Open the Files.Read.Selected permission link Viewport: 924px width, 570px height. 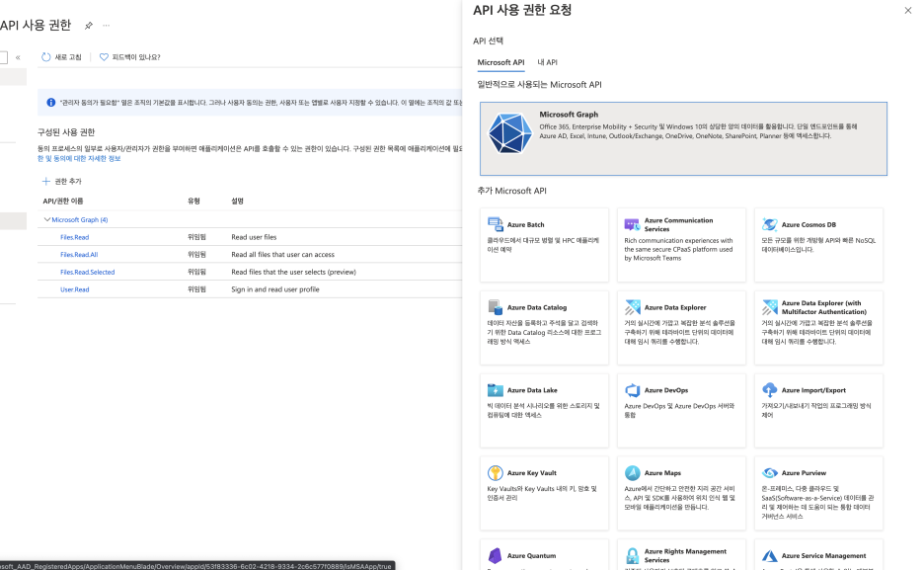click(87, 273)
